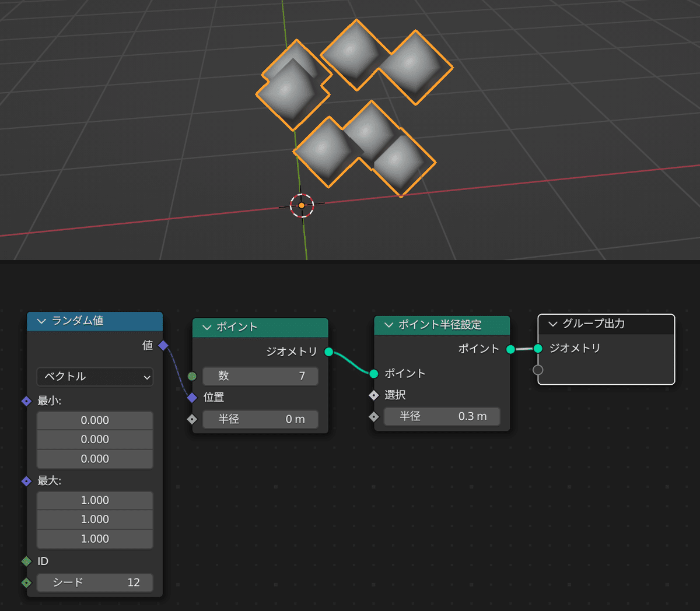Click the シード input socket
The height and width of the screenshot is (611, 700).
tap(26, 582)
